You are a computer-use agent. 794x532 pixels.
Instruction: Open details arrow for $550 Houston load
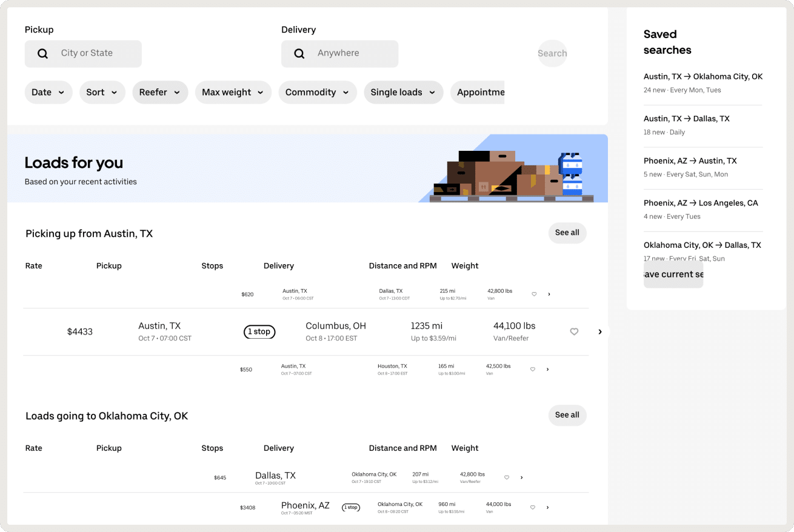click(548, 369)
